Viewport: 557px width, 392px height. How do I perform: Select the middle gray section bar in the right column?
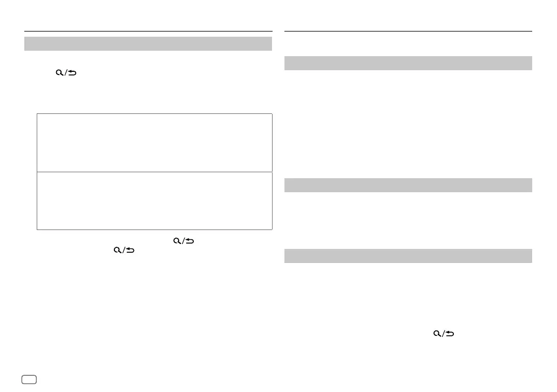coord(408,185)
